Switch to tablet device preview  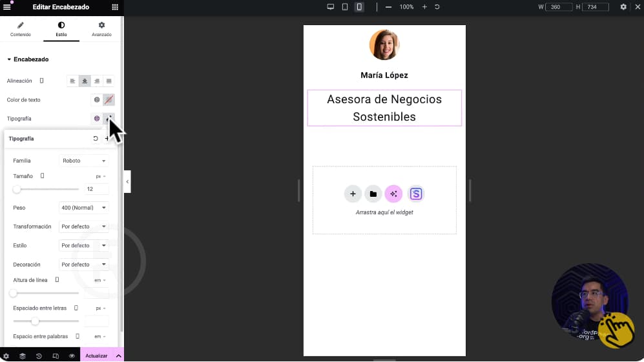click(x=345, y=7)
